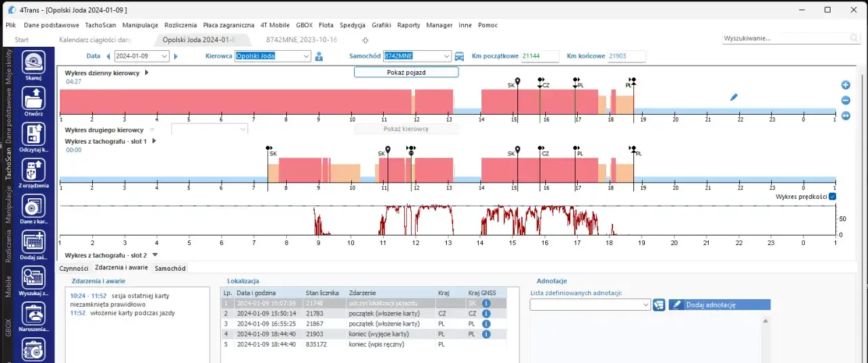The image size is (868, 363).
Task: Expand Wykres z tachografu - slot 2 section
Action: click(x=155, y=255)
